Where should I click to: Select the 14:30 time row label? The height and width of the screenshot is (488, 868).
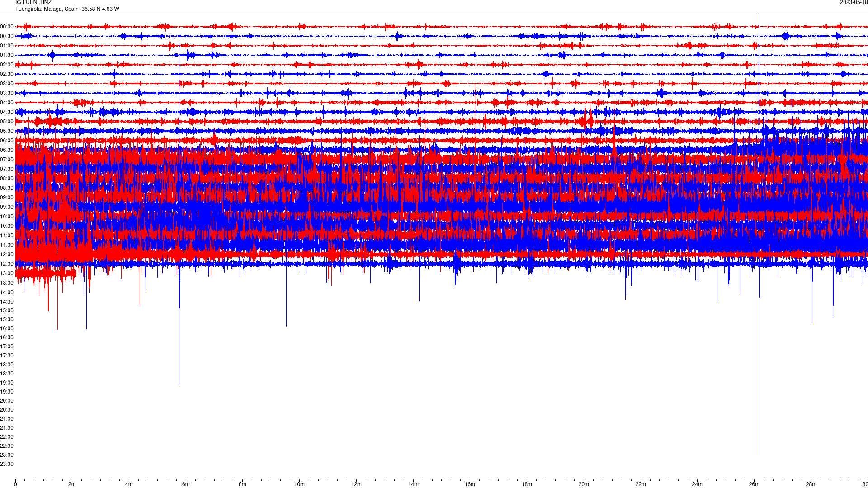[x=7, y=302]
